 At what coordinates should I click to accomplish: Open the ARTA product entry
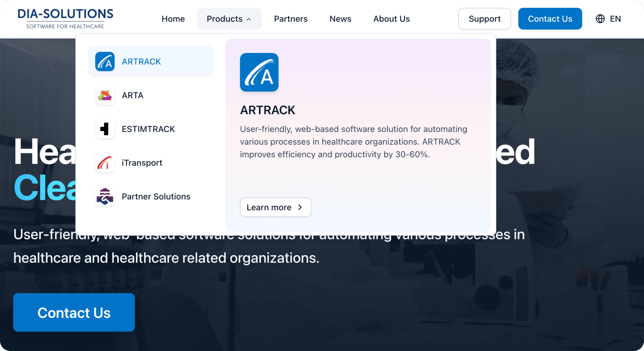[132, 95]
